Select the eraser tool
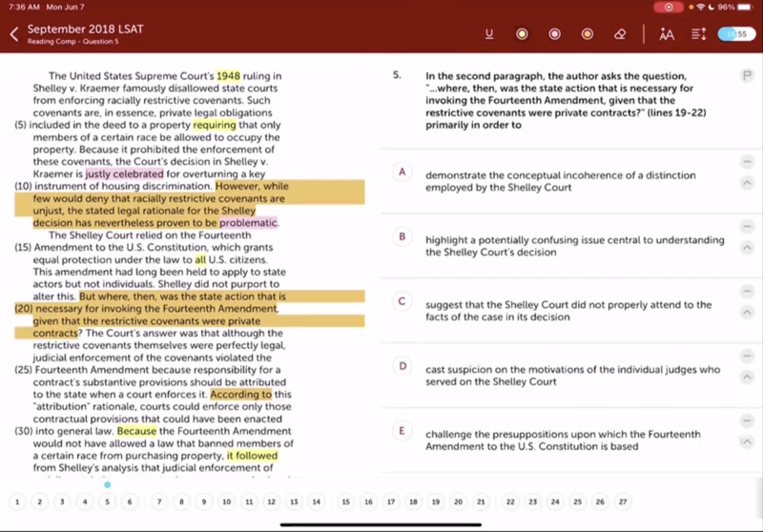Viewport: 763px width, 532px height. 620,34
